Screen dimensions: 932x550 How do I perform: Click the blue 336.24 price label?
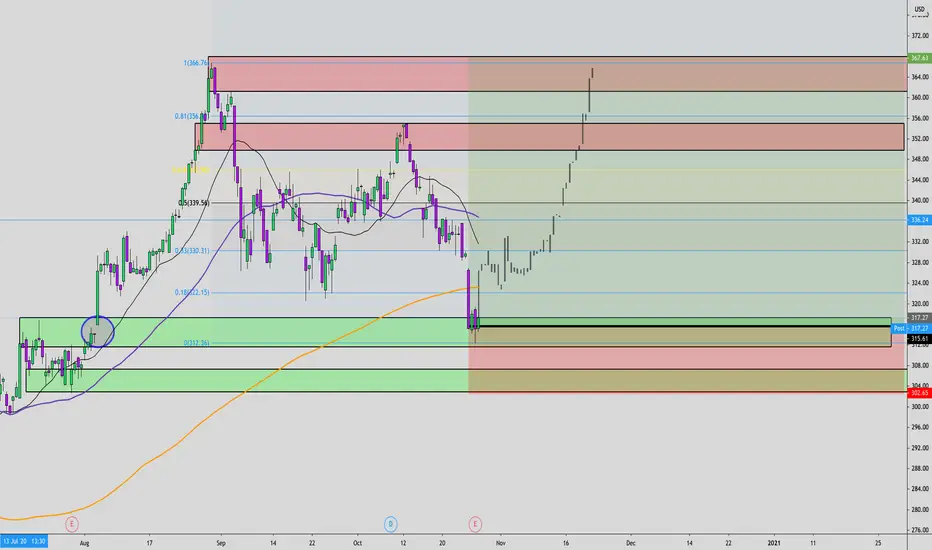pos(920,220)
